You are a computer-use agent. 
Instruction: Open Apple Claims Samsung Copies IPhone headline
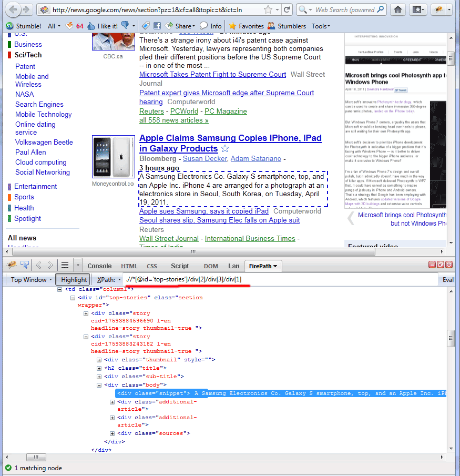tap(230, 143)
